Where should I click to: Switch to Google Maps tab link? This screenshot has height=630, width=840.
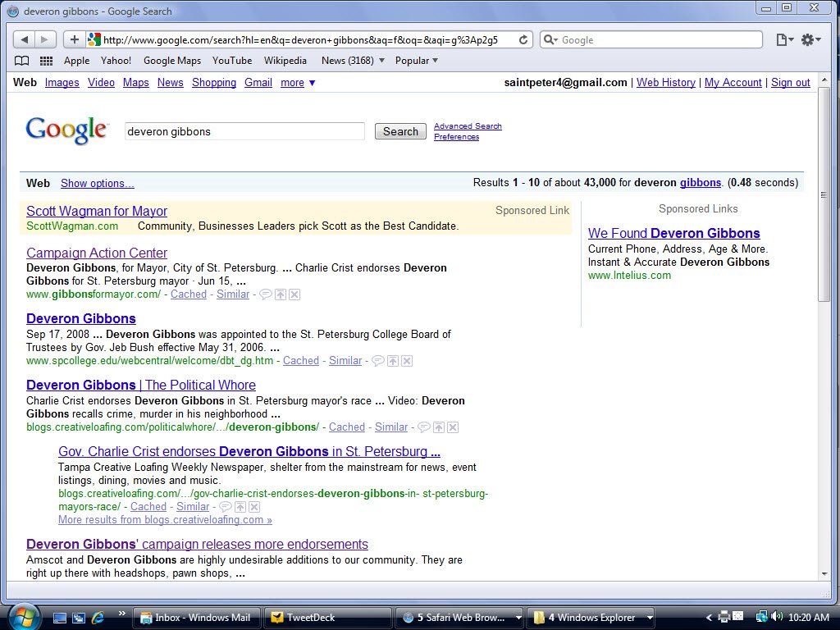(x=136, y=83)
